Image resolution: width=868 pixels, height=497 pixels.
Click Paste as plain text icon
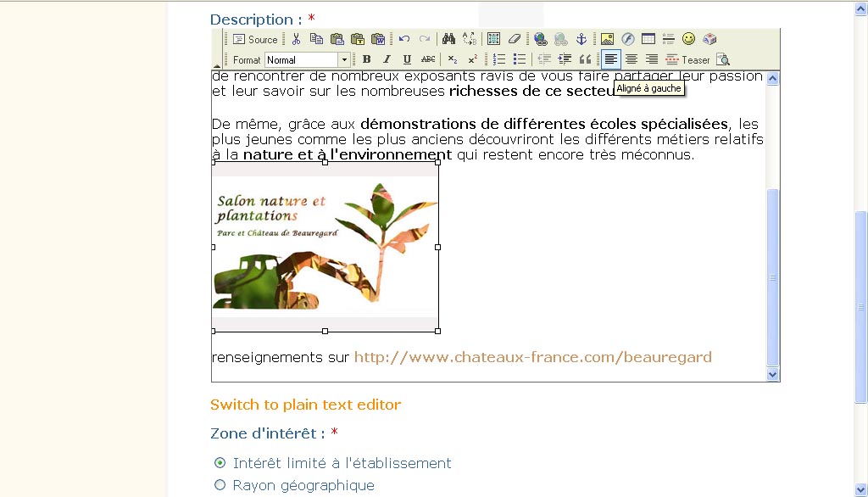pyautogui.click(x=358, y=39)
